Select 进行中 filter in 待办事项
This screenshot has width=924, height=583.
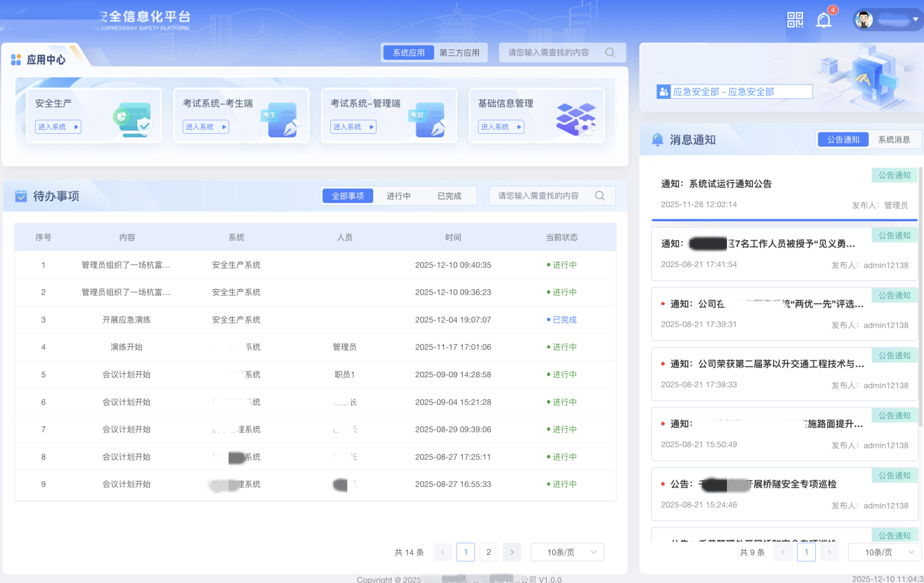click(398, 196)
